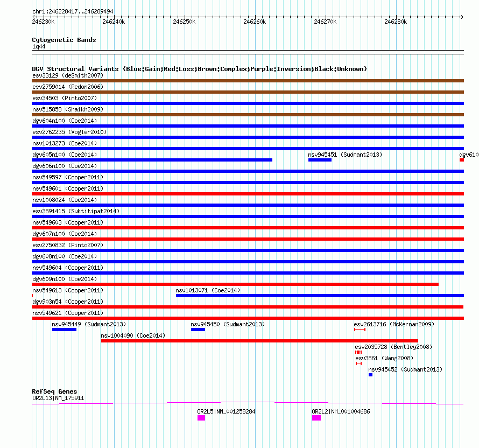Viewport: 479px width, 448px height.
Task: Click nsv549601 (Cooper2011) label
Action: [68, 188]
